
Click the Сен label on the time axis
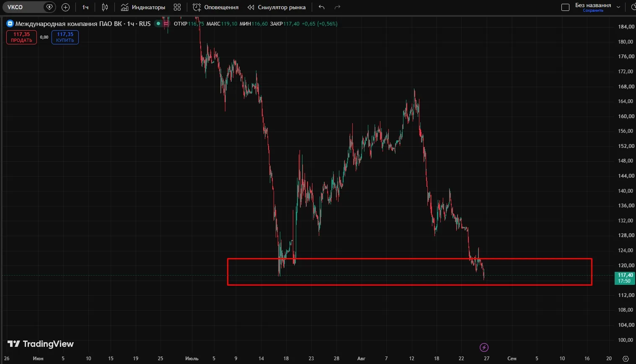(x=512, y=359)
